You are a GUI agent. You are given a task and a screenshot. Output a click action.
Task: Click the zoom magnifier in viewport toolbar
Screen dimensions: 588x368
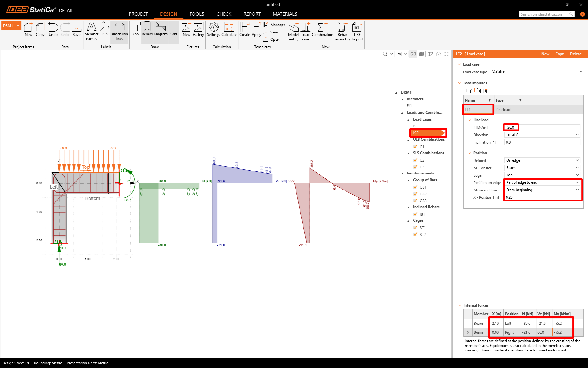point(385,54)
